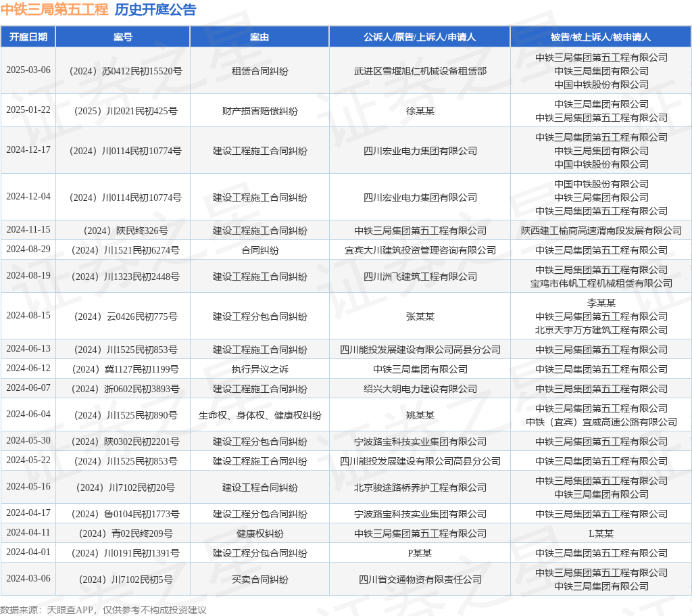This screenshot has width=692, height=616.
Task: Click plaintiff 武进区雪堰旭仁机械设备租赁部
Action: [x=420, y=71]
